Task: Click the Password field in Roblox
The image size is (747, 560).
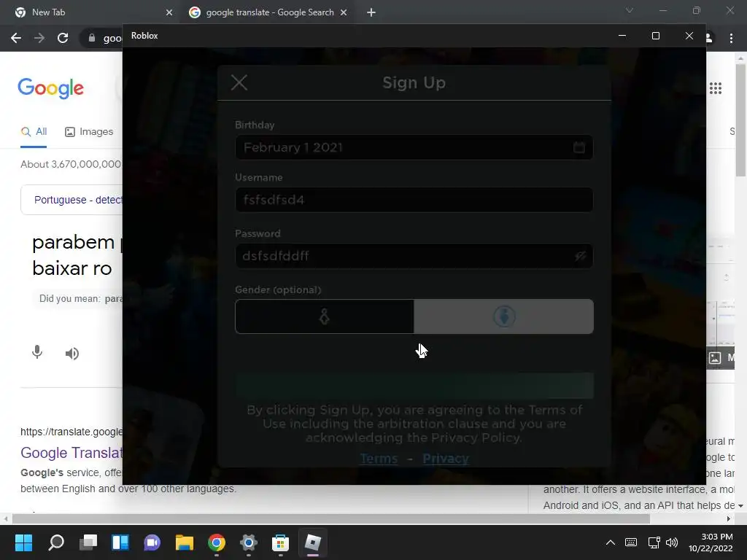Action: point(414,256)
